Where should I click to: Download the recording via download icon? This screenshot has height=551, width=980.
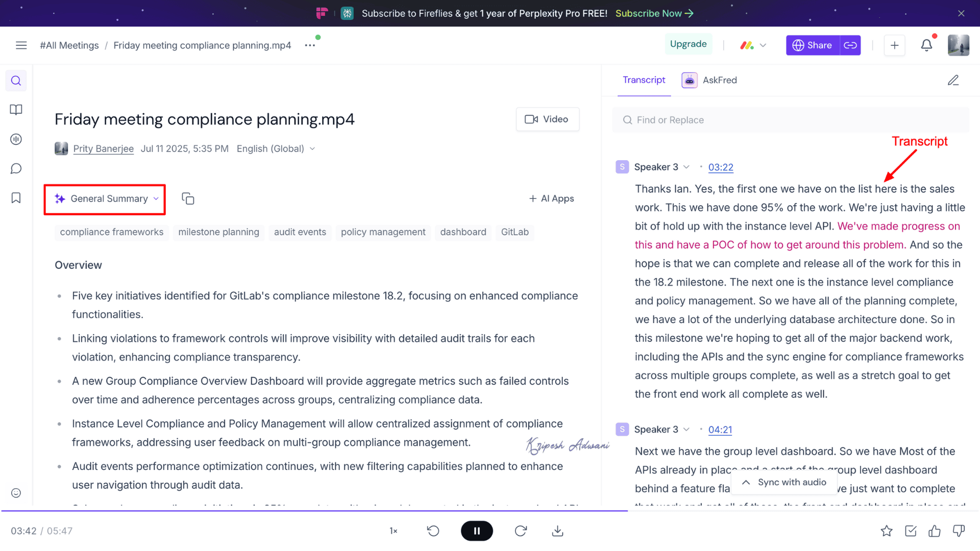pos(557,531)
